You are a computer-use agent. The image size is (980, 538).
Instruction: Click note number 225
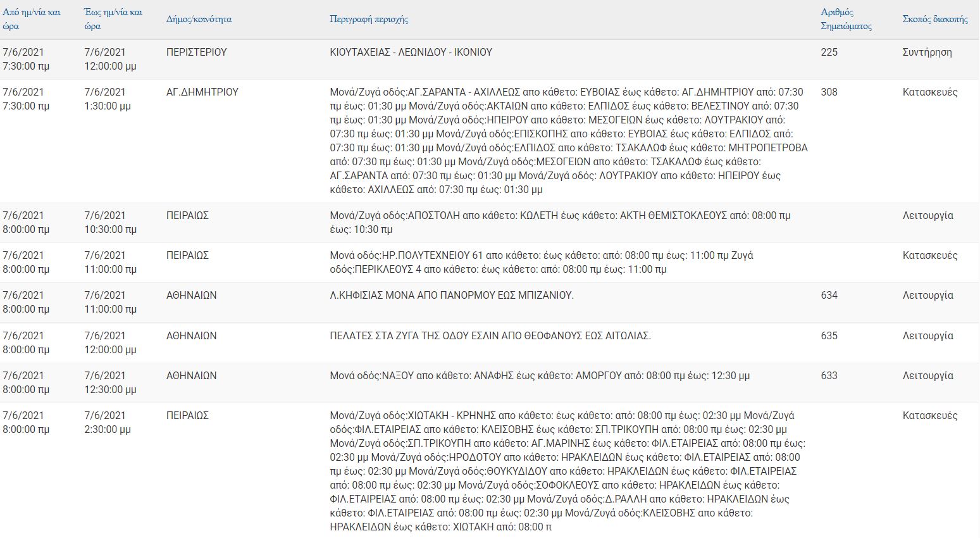point(829,53)
